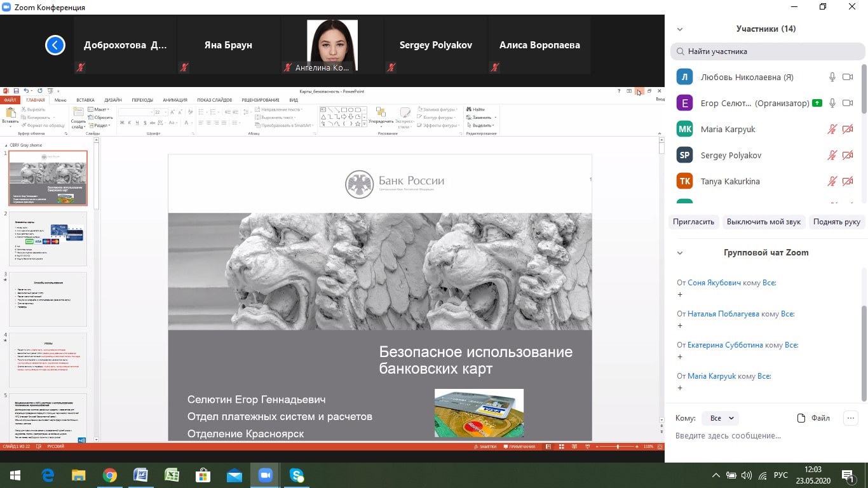The height and width of the screenshot is (488, 868).
Task: Open the ФАЙЛ tab in PowerPoint
Action: 10,100
